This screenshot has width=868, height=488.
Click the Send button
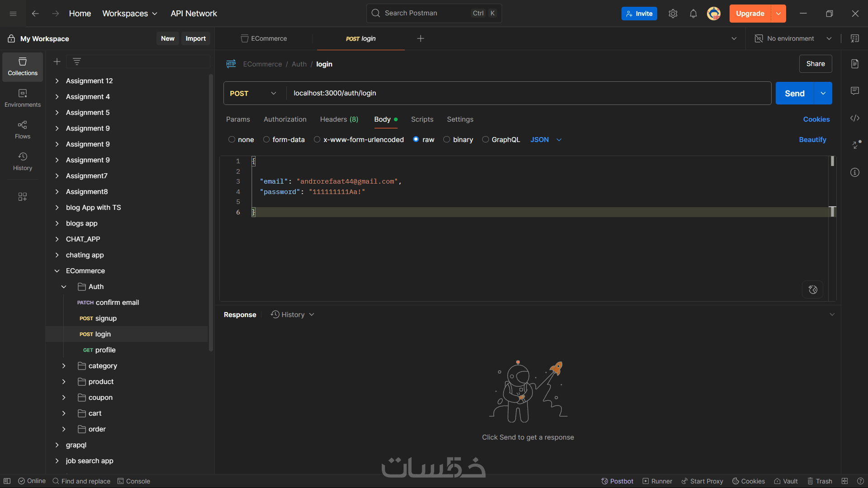point(795,93)
